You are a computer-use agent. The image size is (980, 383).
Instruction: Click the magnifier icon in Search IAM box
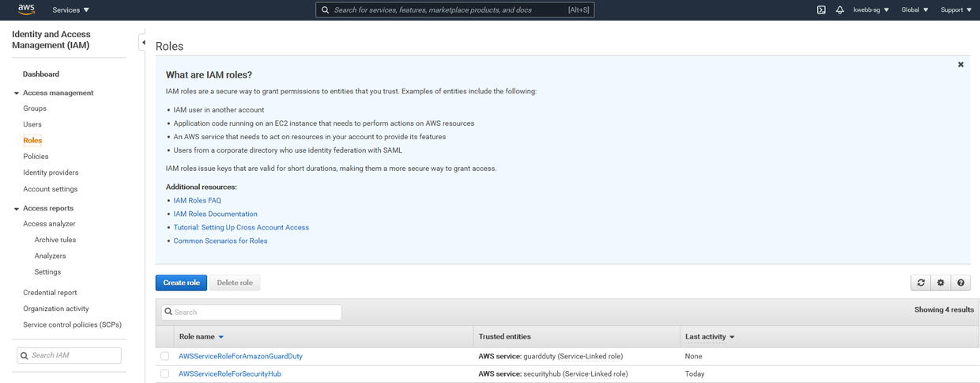24,355
